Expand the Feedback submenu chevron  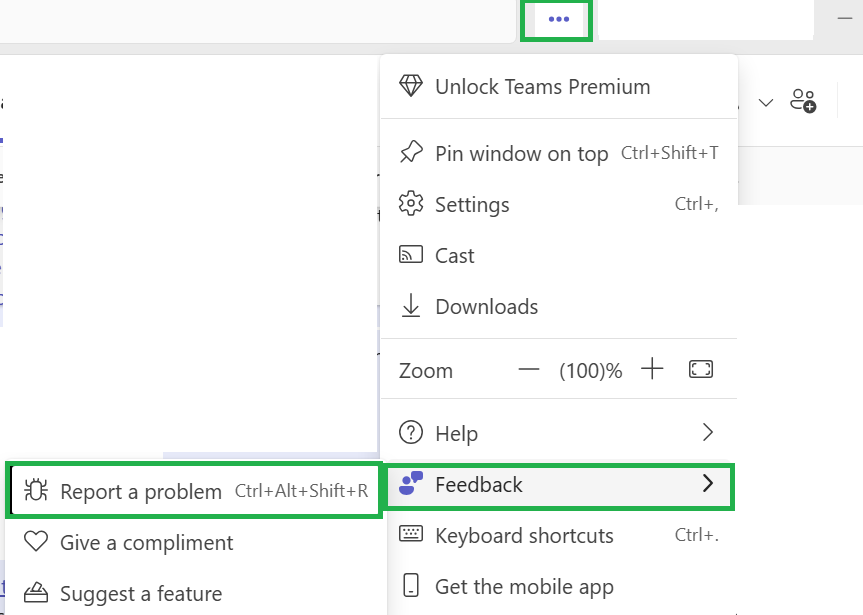[x=708, y=483]
